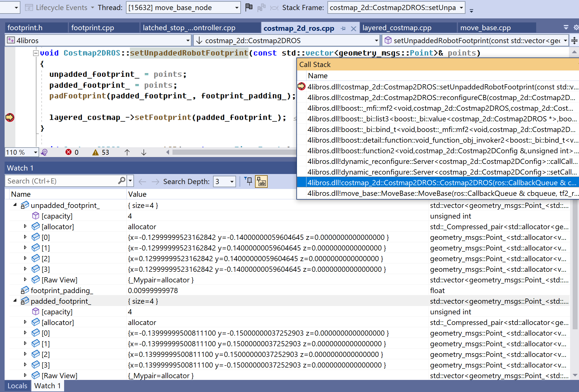Open the 4libros project scope dropdown

click(x=98, y=41)
